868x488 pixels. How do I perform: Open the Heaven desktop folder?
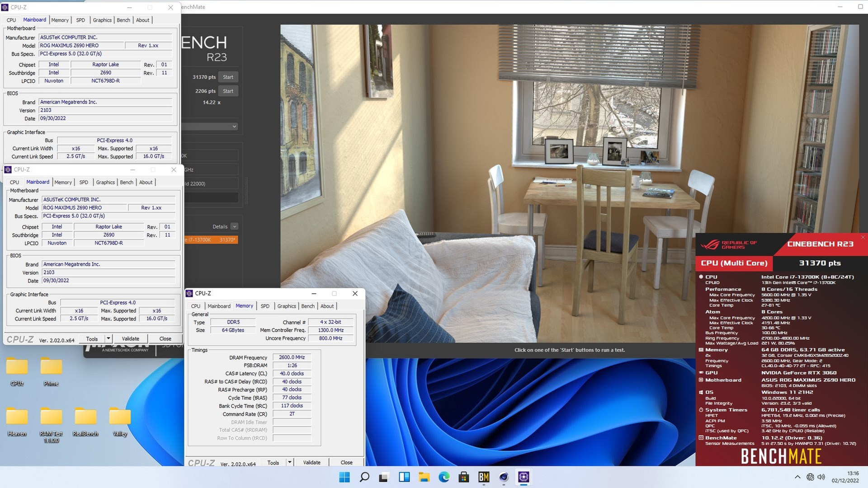click(17, 422)
